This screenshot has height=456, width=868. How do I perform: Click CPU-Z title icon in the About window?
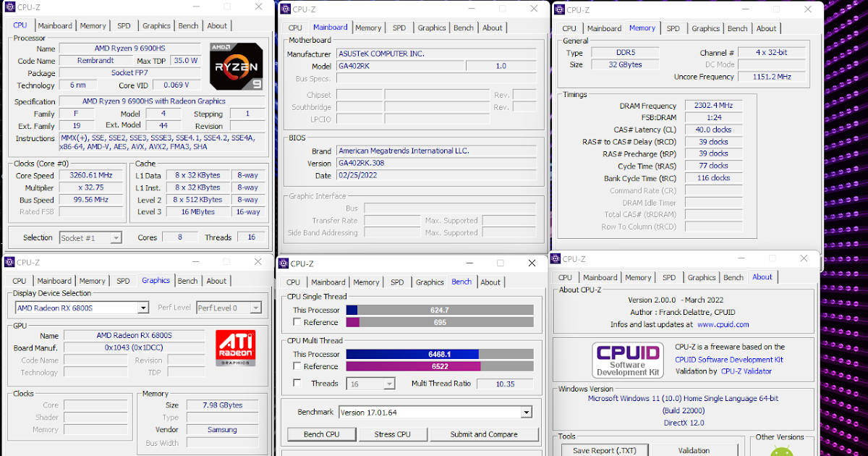(556, 259)
